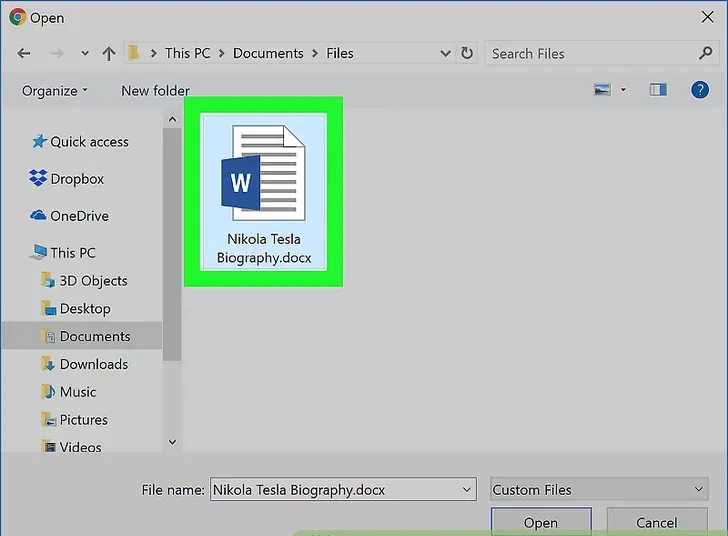This screenshot has width=728, height=536.
Task: Open 3D Objects folder
Action: (84, 281)
